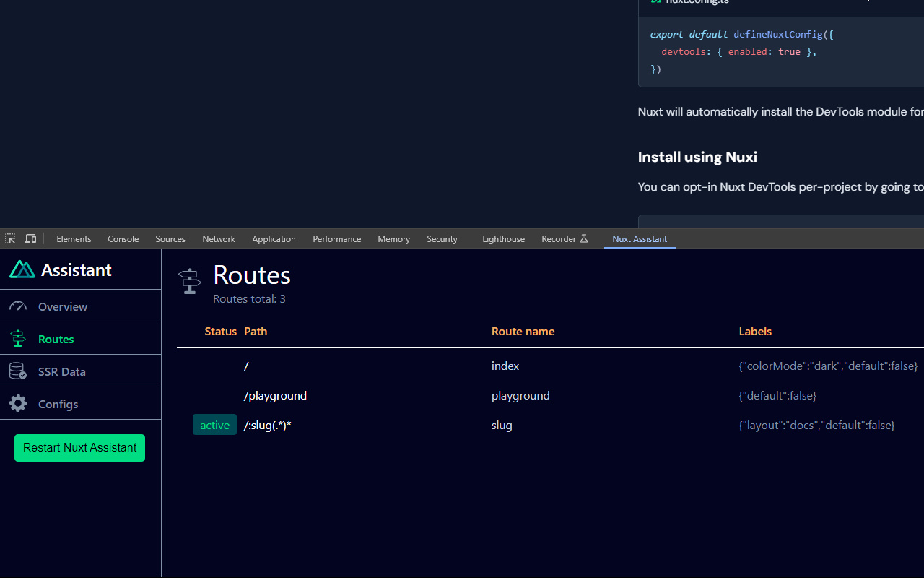Click the Routes page heading

point(252,275)
